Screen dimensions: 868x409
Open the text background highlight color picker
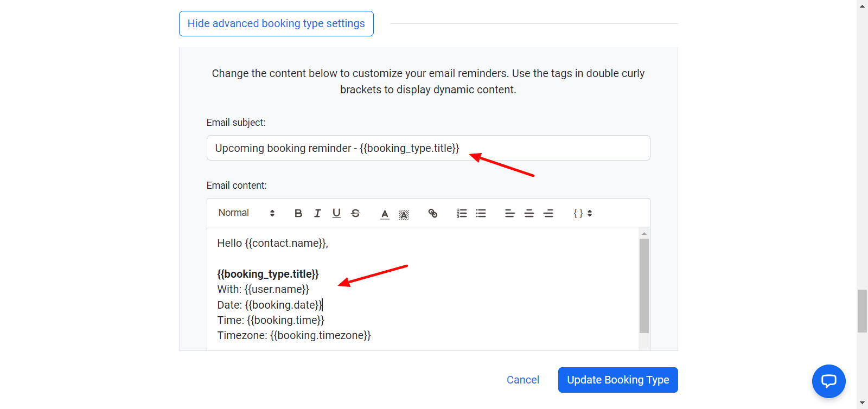[x=404, y=214]
